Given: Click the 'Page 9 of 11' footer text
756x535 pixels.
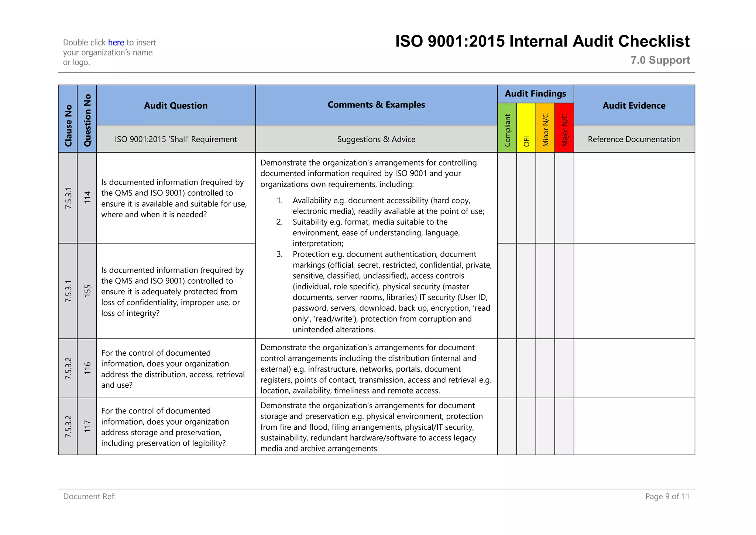Looking at the screenshot, I should pos(667,497).
